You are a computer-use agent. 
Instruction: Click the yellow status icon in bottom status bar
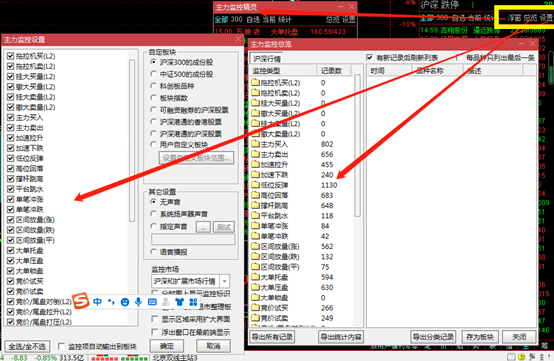521,357
